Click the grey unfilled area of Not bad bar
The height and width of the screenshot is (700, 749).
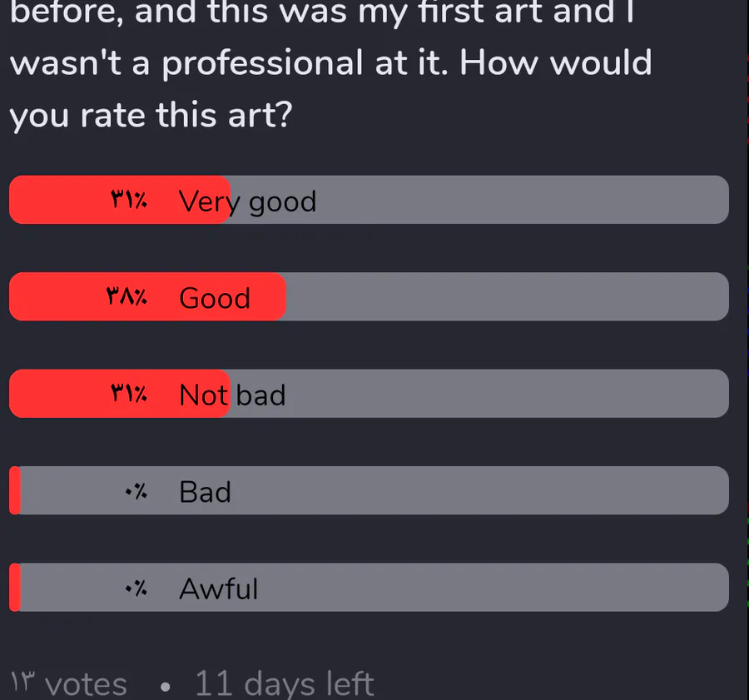coord(479,394)
